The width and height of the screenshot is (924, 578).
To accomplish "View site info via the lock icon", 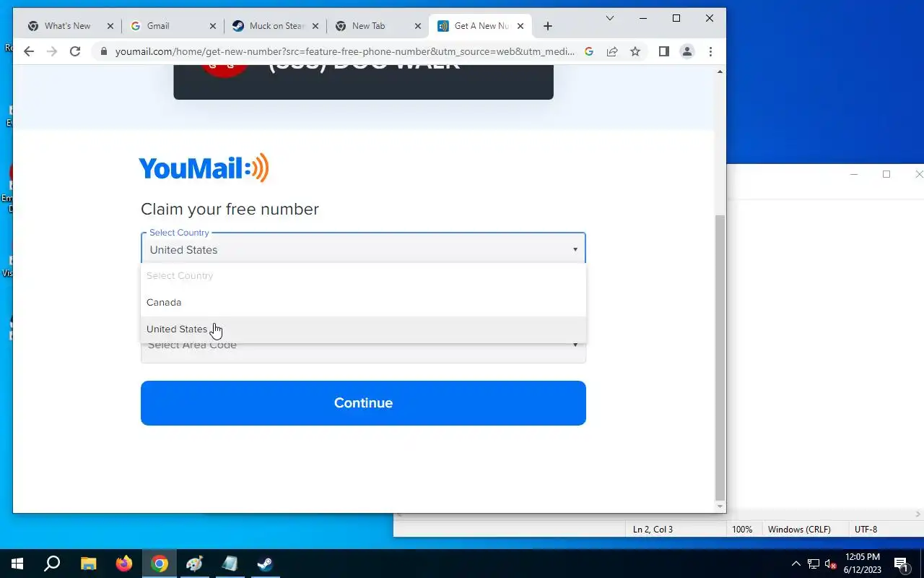I will (104, 51).
